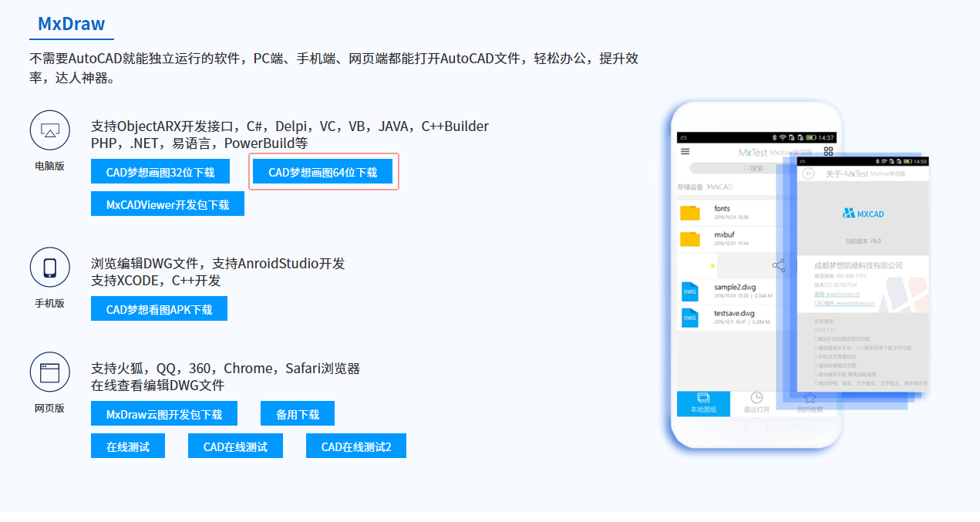Click the 网页版 browser window icon

coord(50,372)
